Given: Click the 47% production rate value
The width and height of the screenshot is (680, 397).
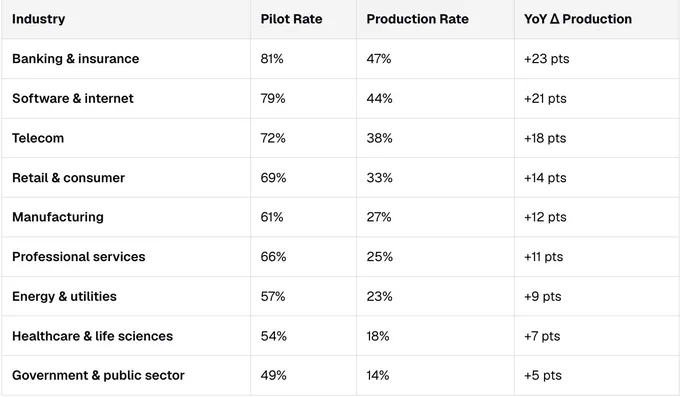Looking at the screenshot, I should click(x=379, y=59).
